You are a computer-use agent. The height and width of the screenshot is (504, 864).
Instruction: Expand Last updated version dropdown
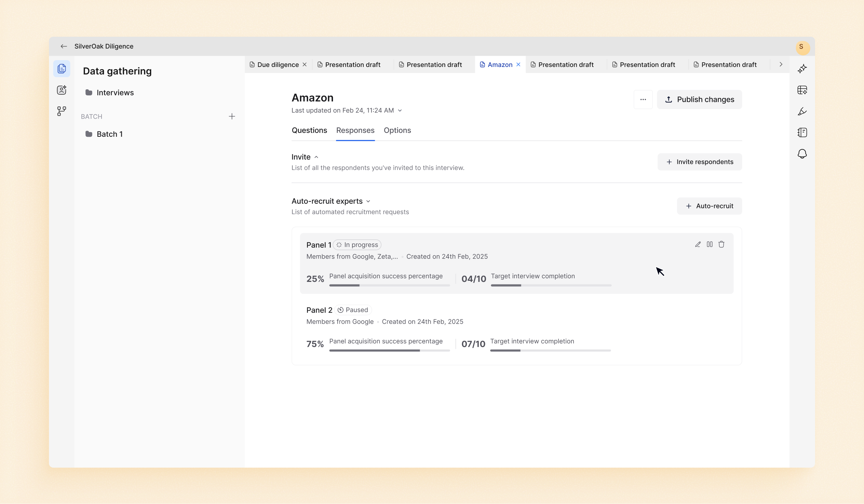pyautogui.click(x=400, y=111)
